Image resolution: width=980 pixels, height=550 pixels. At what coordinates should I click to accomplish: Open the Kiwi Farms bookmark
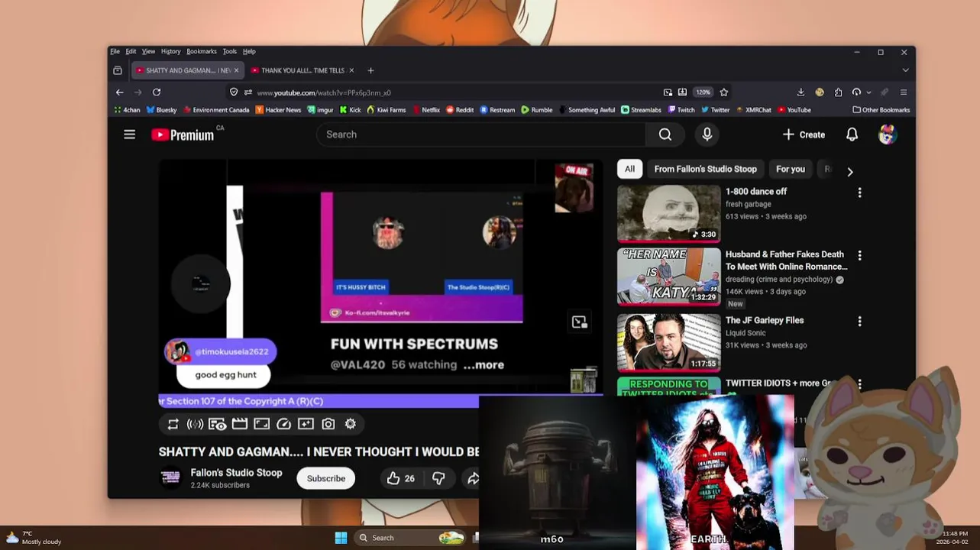[386, 110]
